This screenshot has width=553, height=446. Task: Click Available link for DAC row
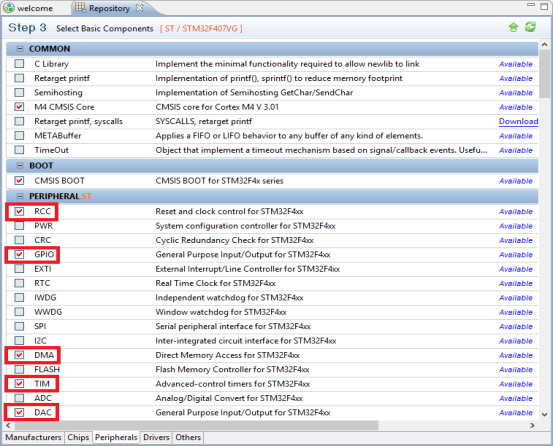click(516, 413)
